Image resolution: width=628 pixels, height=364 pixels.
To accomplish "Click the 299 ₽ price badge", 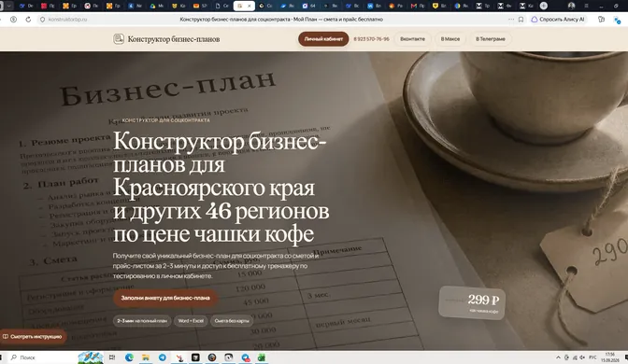I will point(472,302).
